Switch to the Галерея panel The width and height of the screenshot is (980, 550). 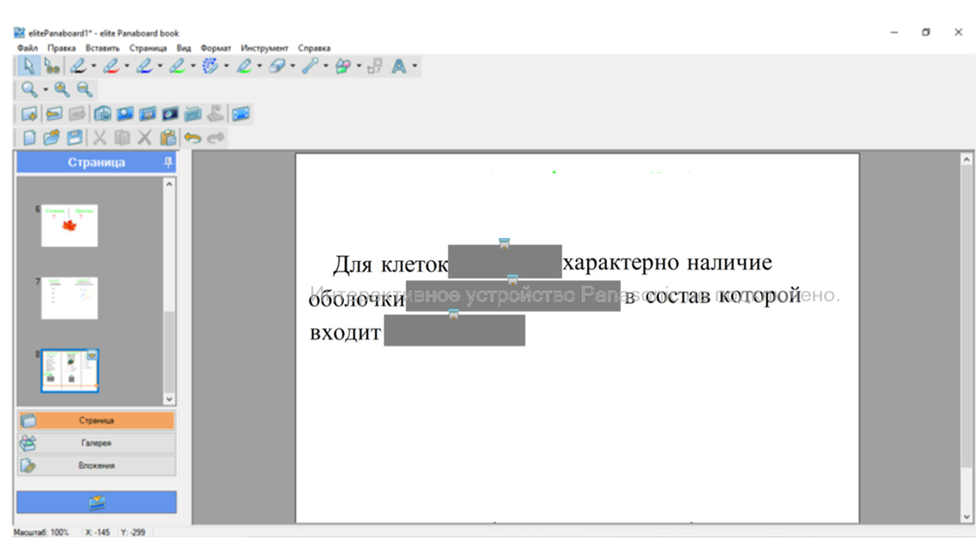tap(96, 443)
